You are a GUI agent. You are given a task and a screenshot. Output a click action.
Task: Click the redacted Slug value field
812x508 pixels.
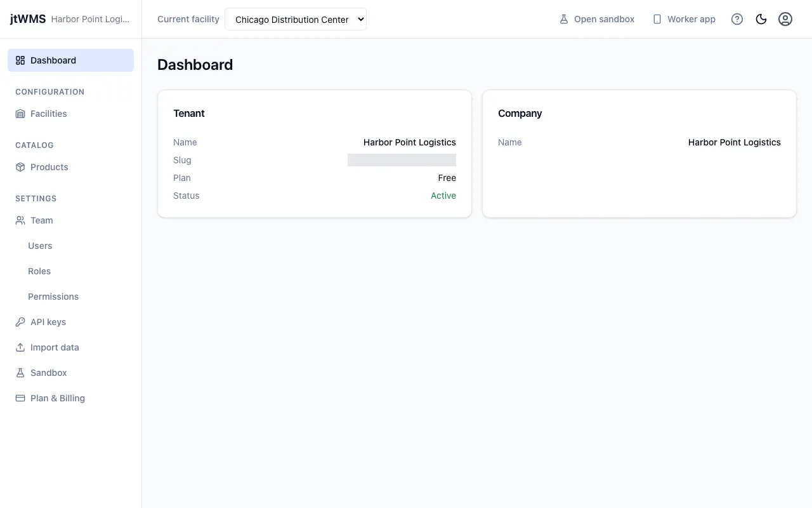[x=402, y=160]
